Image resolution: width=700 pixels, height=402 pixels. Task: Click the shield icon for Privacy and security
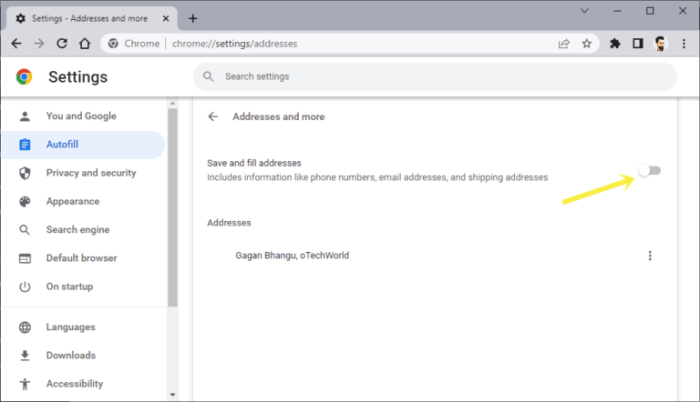[25, 173]
